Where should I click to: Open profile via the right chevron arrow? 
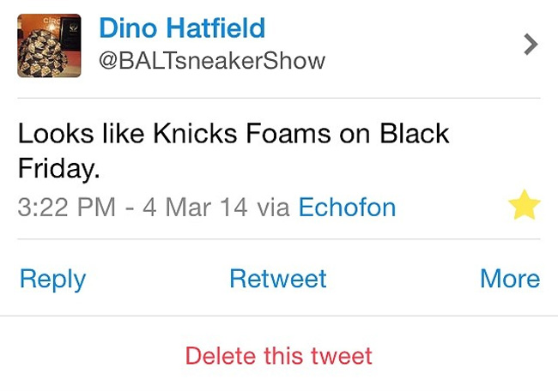point(531,44)
